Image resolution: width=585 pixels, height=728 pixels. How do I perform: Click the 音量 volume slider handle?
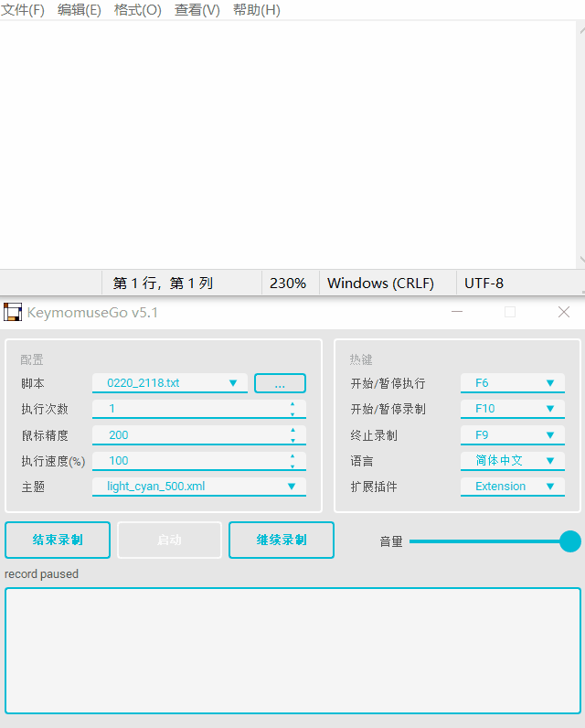(570, 541)
